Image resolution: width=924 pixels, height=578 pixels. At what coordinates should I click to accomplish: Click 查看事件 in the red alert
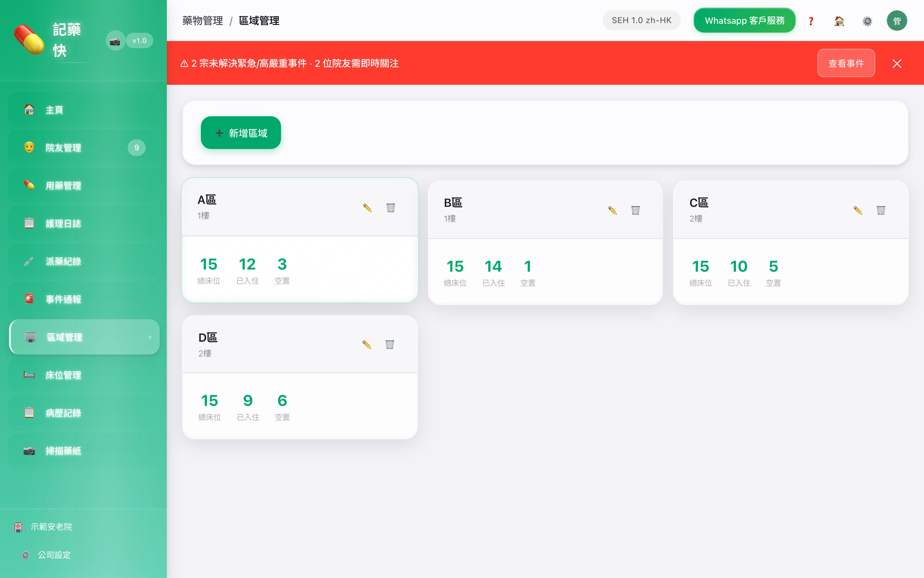846,63
